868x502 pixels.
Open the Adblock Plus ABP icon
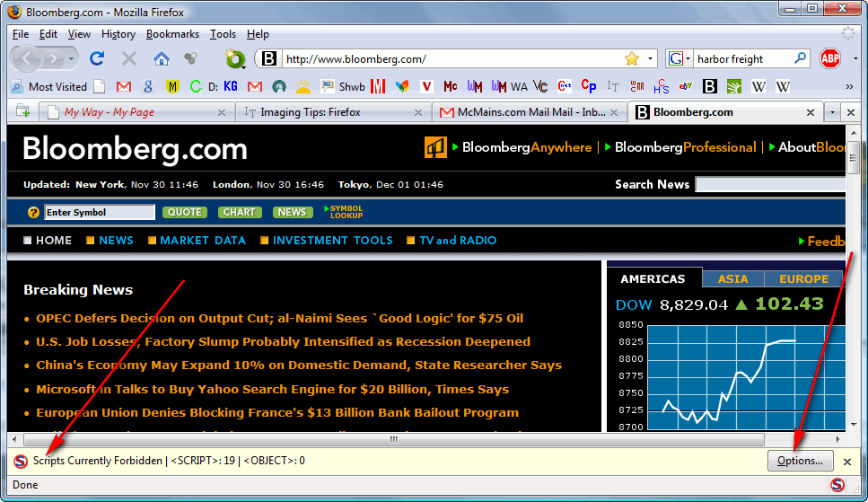(x=830, y=58)
